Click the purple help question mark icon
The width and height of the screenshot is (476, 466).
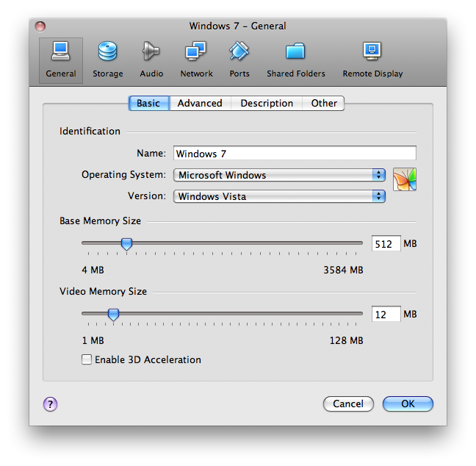click(x=50, y=404)
